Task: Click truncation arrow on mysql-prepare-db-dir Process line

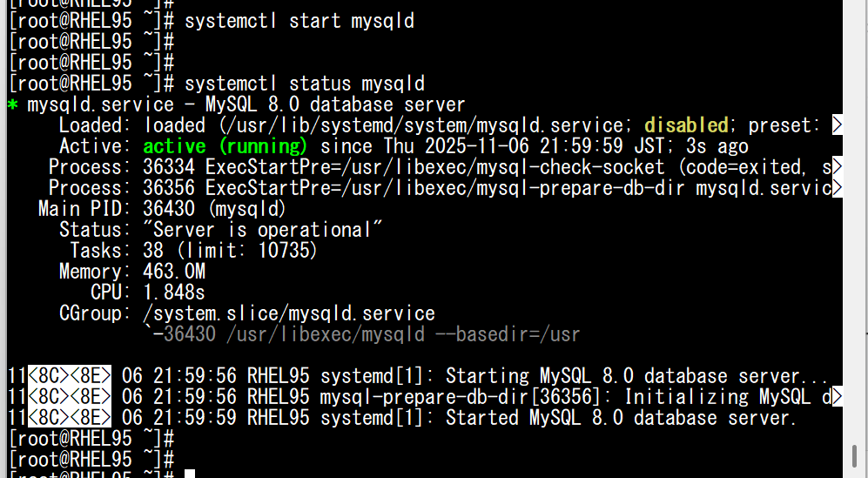Action: click(838, 188)
